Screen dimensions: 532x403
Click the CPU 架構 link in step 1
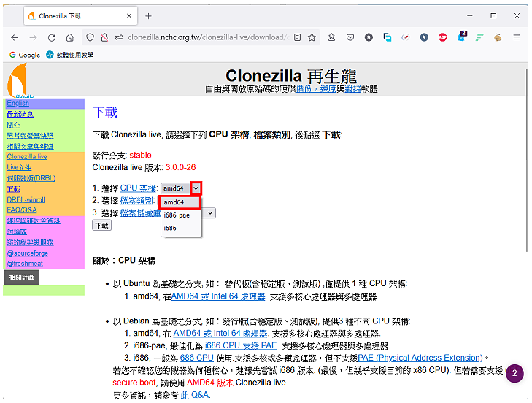point(138,188)
